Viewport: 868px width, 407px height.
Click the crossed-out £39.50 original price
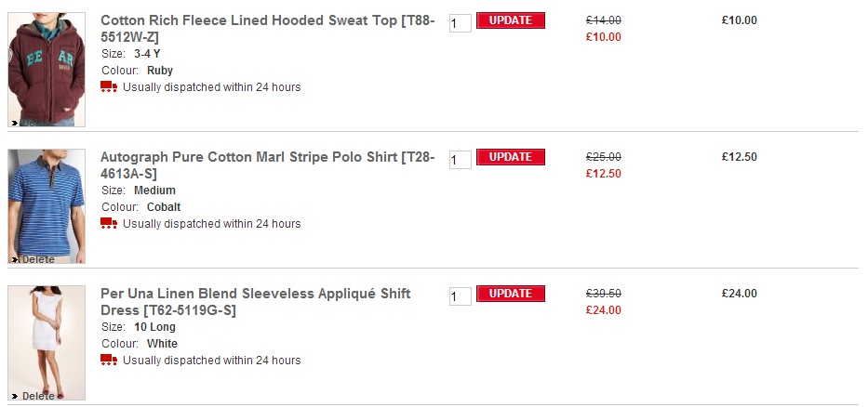604,294
